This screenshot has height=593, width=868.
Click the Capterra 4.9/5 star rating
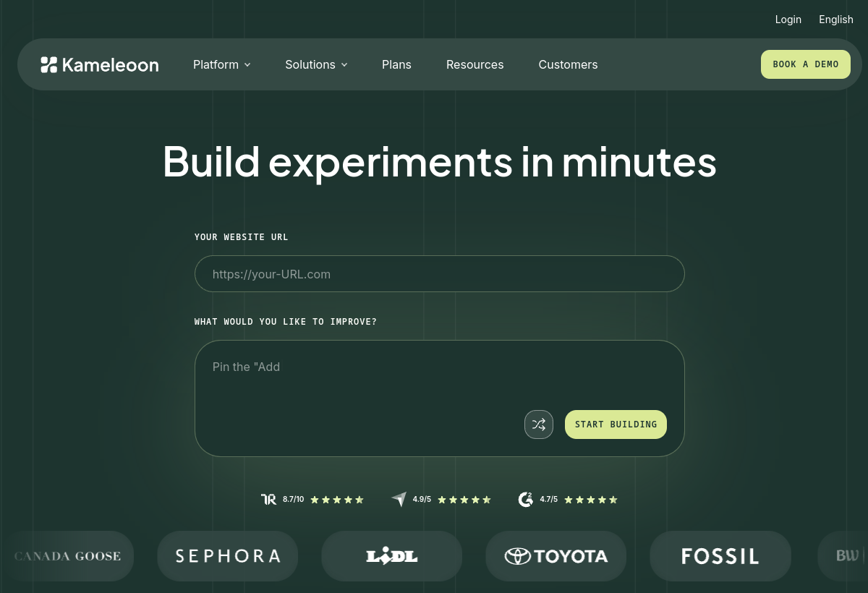pyautogui.click(x=464, y=499)
